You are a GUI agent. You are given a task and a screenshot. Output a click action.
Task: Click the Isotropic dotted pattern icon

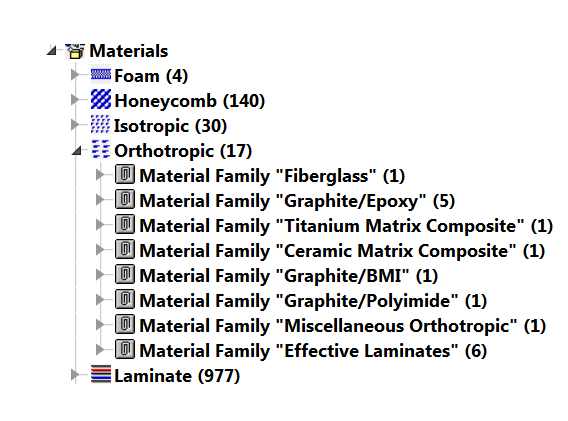point(100,124)
